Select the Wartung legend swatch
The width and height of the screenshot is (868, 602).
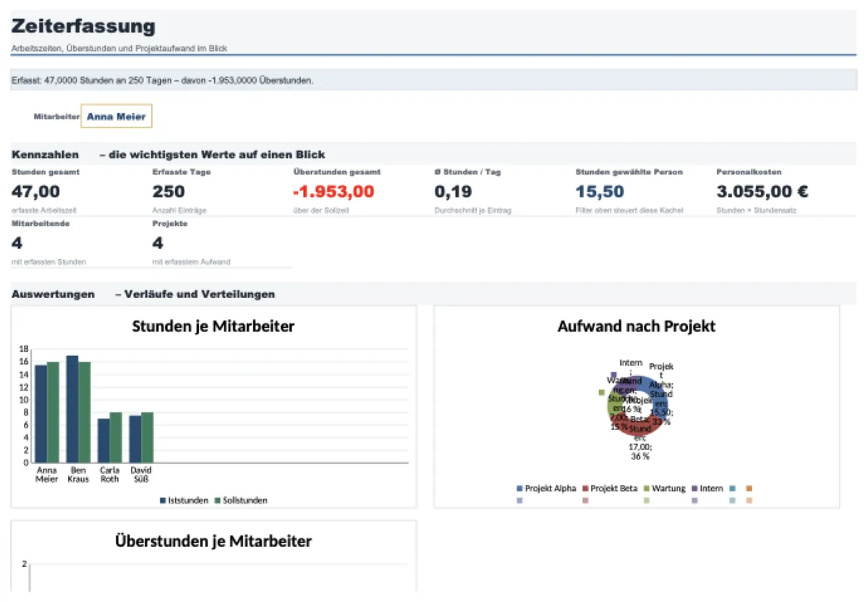point(647,488)
